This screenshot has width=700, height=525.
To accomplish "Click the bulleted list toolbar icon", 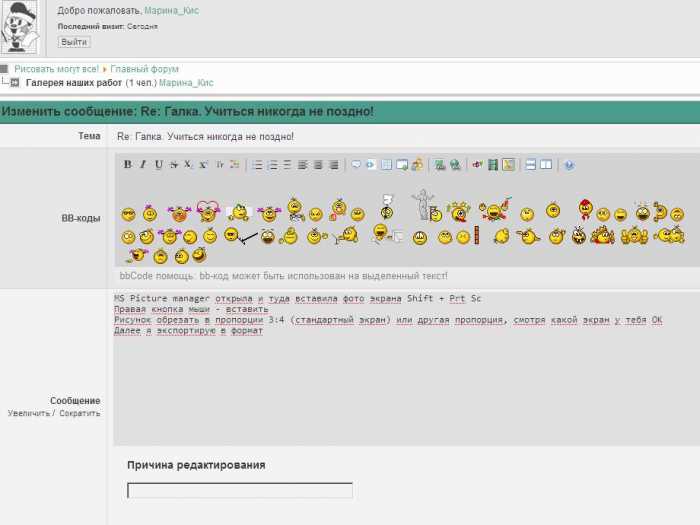I will pos(257,165).
